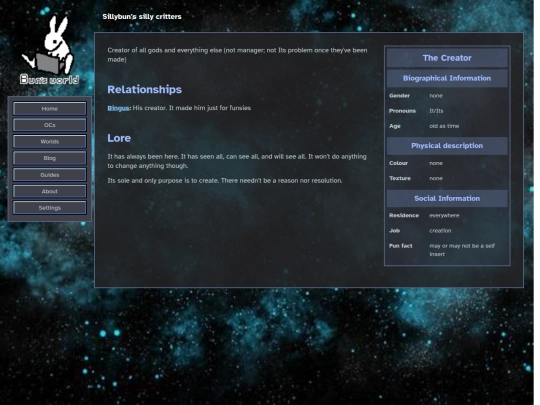The image size is (540, 405).
Task: Visit the Blog page
Action: tap(50, 158)
